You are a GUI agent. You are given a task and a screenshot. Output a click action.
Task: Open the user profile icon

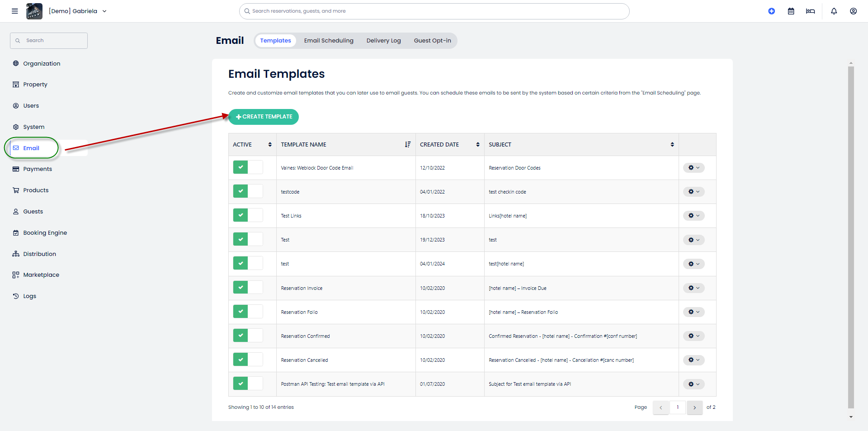[x=853, y=11]
